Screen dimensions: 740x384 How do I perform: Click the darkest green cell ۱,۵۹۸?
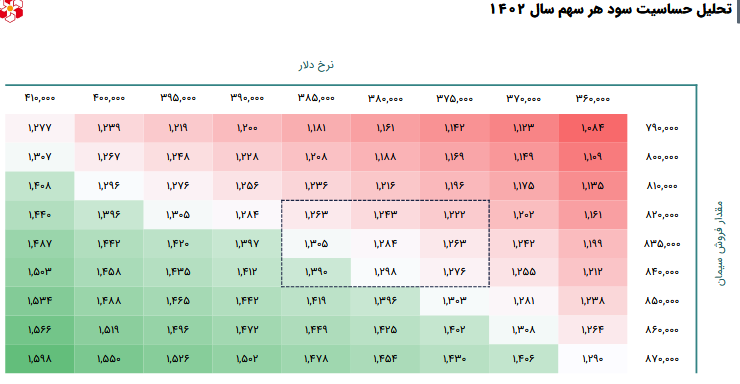(x=40, y=359)
